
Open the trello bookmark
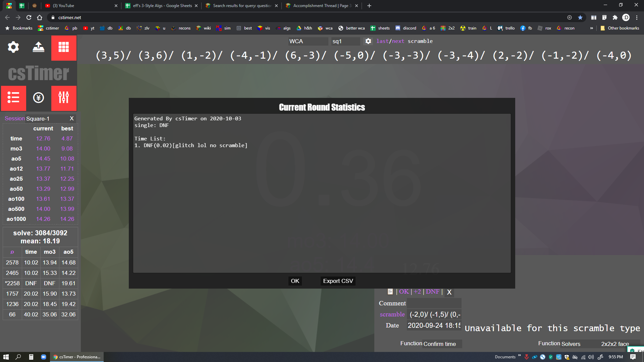[506, 28]
